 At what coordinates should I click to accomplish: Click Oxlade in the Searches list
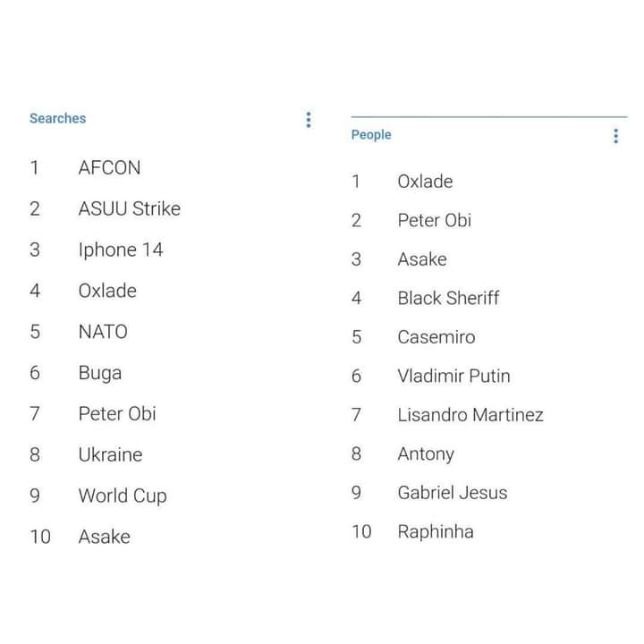107,291
